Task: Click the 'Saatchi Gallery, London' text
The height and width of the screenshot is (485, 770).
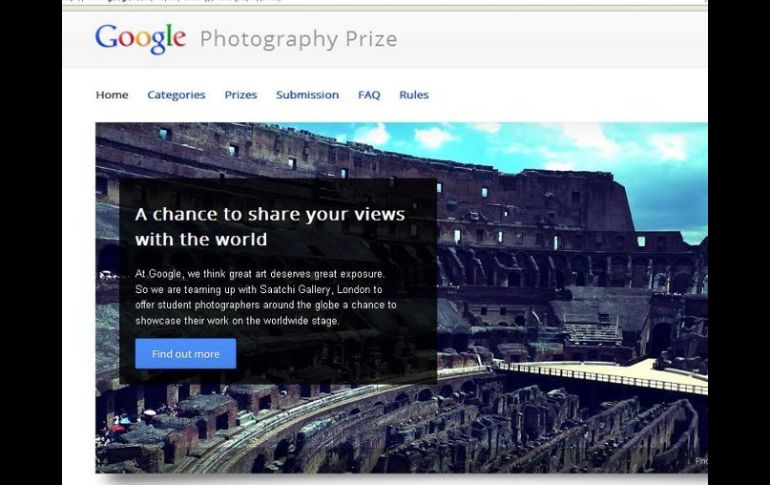Action: tap(312, 289)
